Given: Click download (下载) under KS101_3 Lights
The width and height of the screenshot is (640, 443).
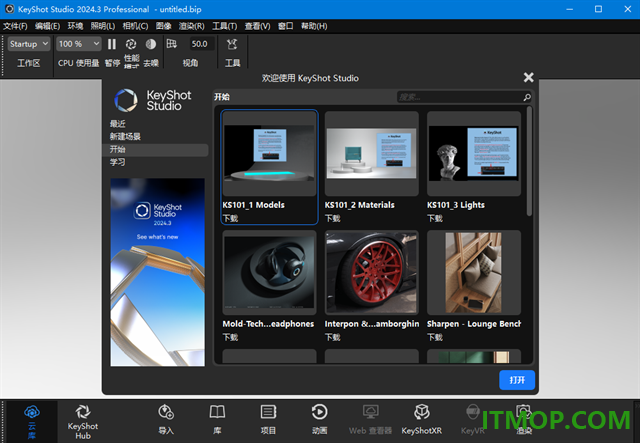Looking at the screenshot, I should click(435, 218).
